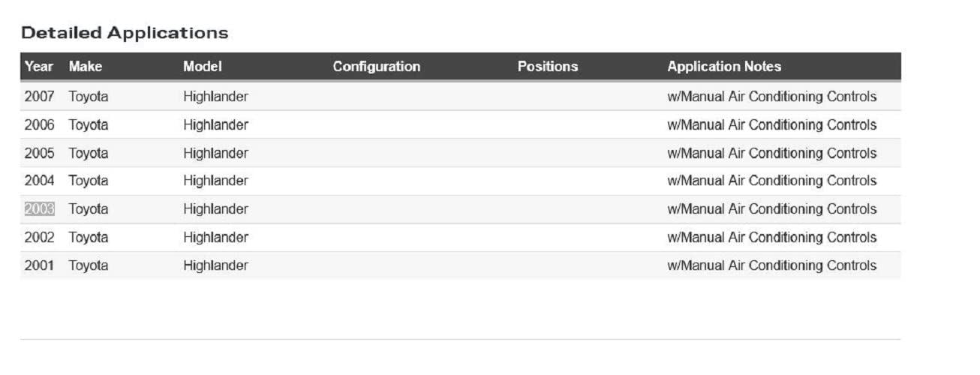
Task: Click the 2007 year cell
Action: 40,97
